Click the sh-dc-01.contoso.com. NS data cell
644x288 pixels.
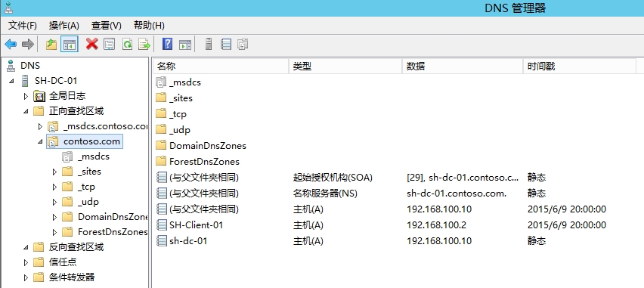click(x=457, y=193)
